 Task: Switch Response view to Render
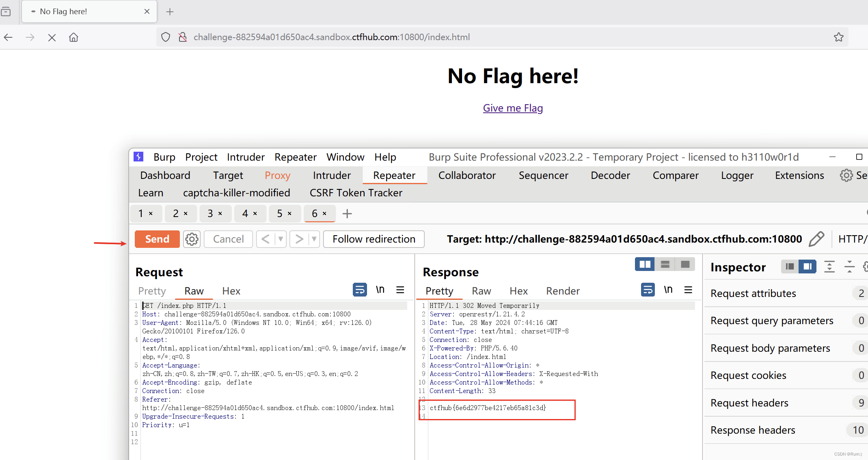(x=563, y=291)
